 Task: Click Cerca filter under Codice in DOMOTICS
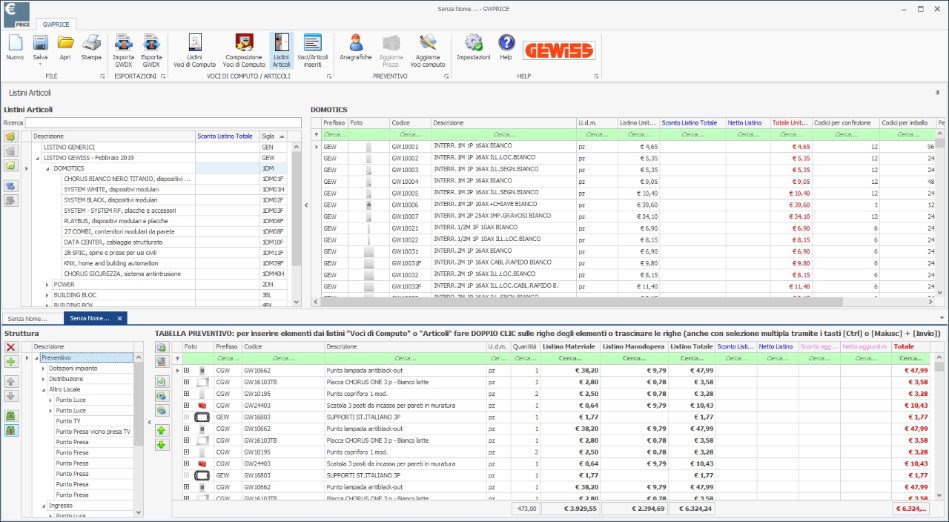410,134
